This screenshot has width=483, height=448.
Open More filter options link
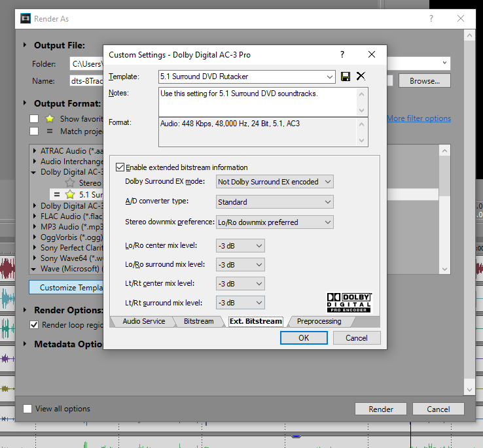(419, 118)
